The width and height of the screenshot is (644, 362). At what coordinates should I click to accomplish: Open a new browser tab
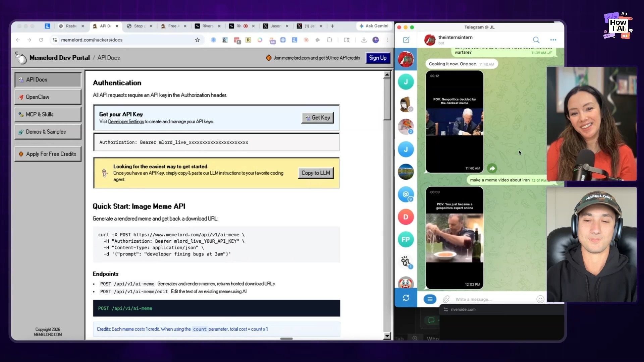[x=332, y=26]
